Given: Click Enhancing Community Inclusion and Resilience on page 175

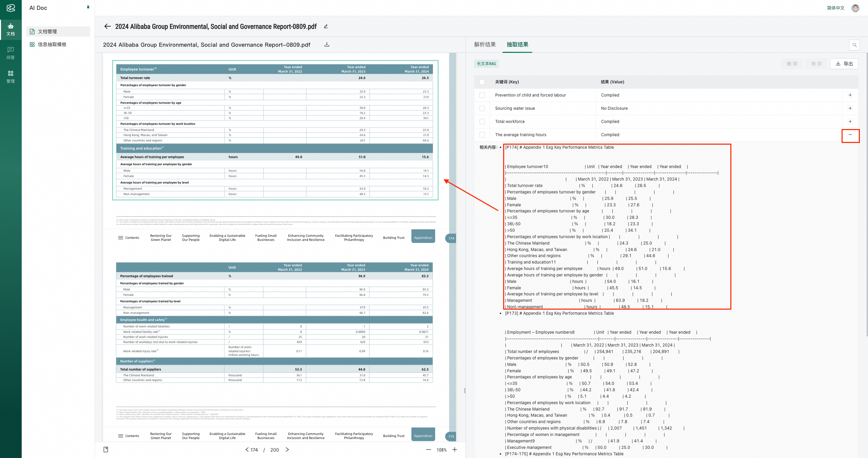Looking at the screenshot, I should click(x=306, y=436).
